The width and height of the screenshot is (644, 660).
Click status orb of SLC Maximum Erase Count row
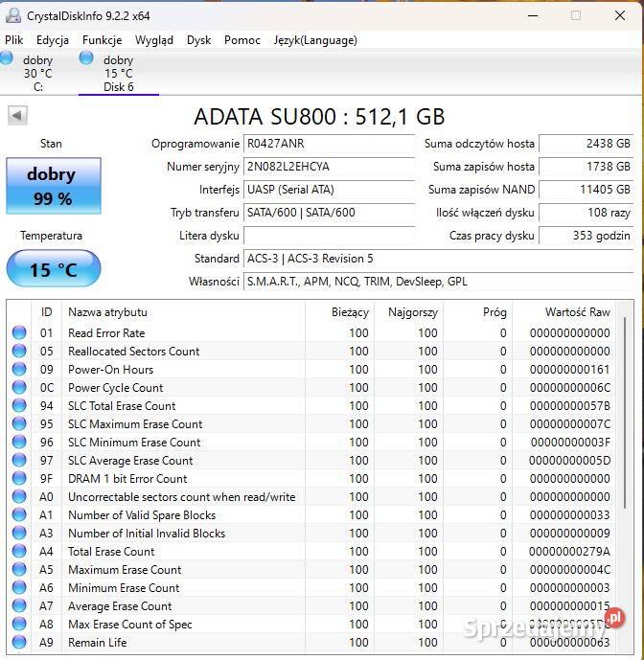[19, 423]
